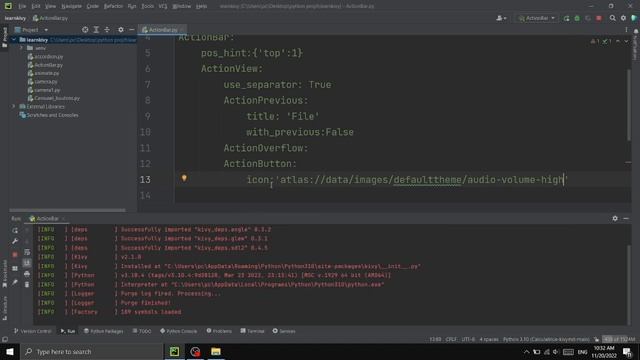Open the ActionBar run configuration dropdown
640x360 pixels.
[536, 18]
